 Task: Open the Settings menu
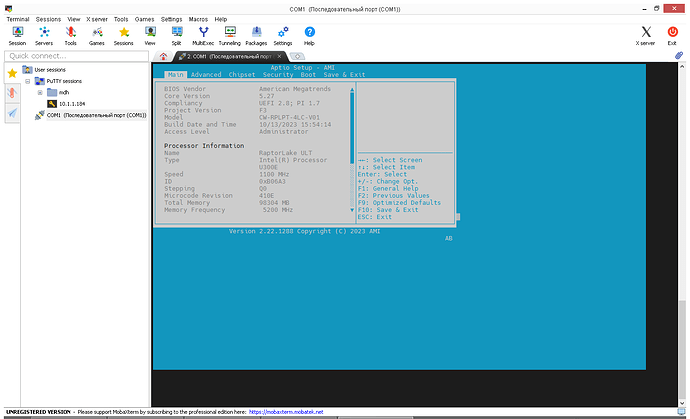(x=172, y=19)
